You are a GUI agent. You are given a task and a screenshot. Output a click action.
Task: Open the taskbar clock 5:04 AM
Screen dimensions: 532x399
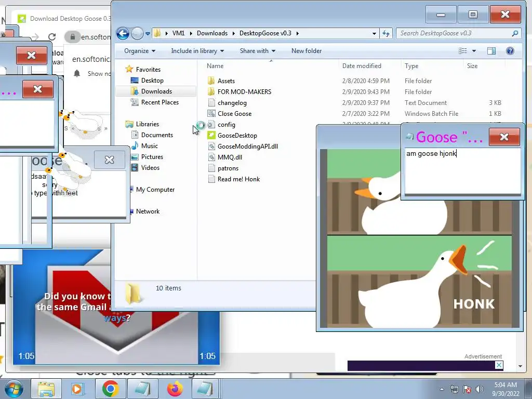point(506,389)
